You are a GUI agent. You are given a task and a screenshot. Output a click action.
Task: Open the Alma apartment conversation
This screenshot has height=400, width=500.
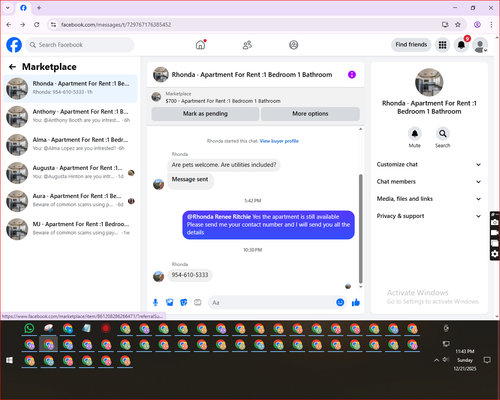(70, 145)
